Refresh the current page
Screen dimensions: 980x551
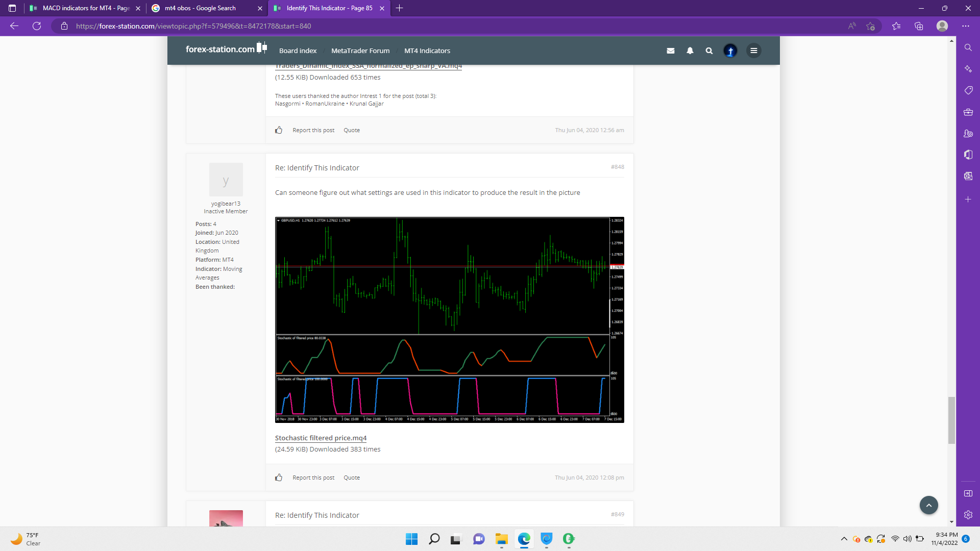tap(37, 26)
